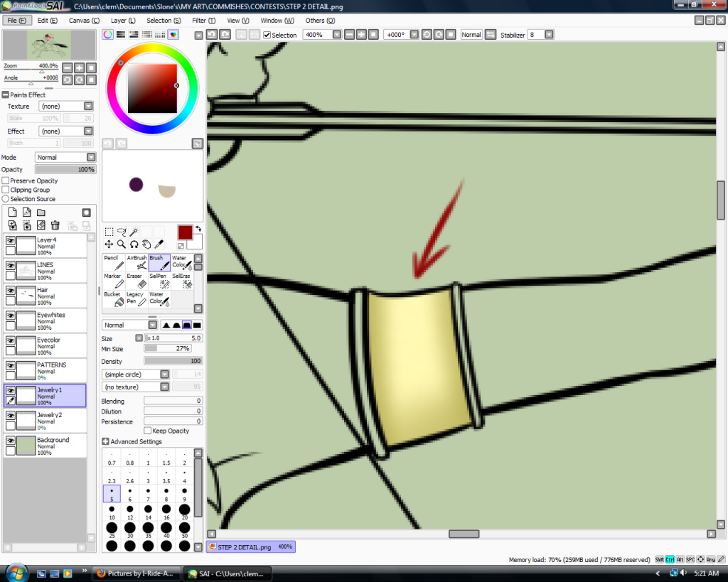The height and width of the screenshot is (582, 728).
Task: Select the Legacy Pen tool
Action: click(136, 298)
